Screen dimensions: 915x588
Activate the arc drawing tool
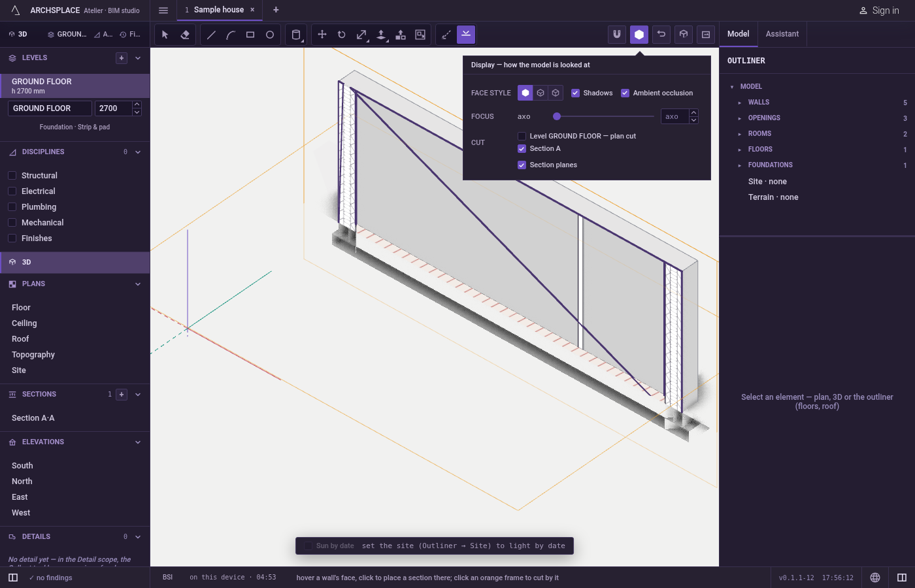pos(231,35)
